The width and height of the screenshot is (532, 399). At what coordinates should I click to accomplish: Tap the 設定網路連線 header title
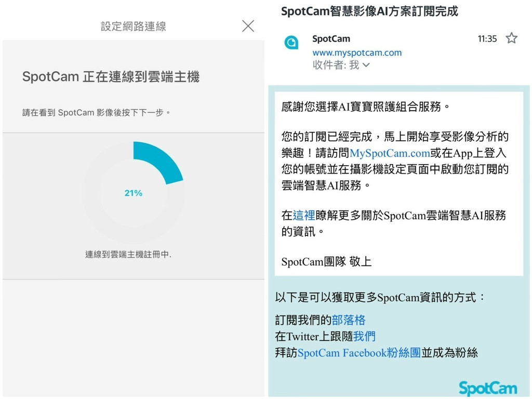click(134, 26)
